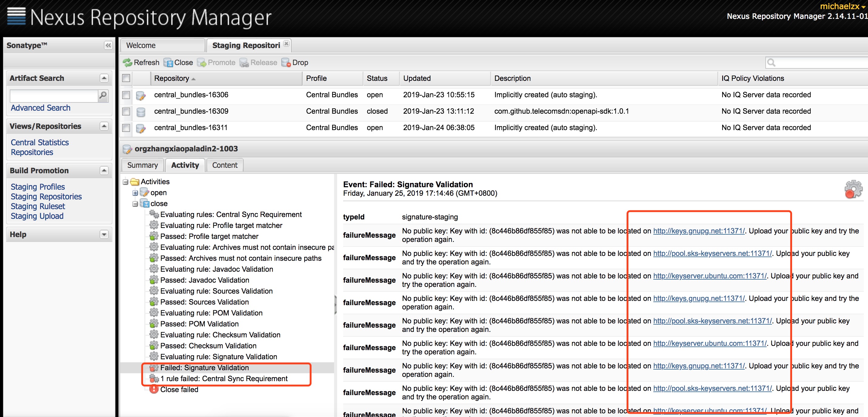Screen dimensions: 868x417
Task: Select Close failed activity item
Action: [x=179, y=389]
